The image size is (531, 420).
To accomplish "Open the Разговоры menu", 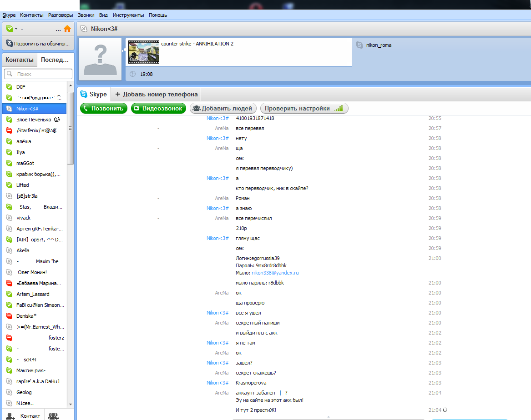I will [x=60, y=15].
